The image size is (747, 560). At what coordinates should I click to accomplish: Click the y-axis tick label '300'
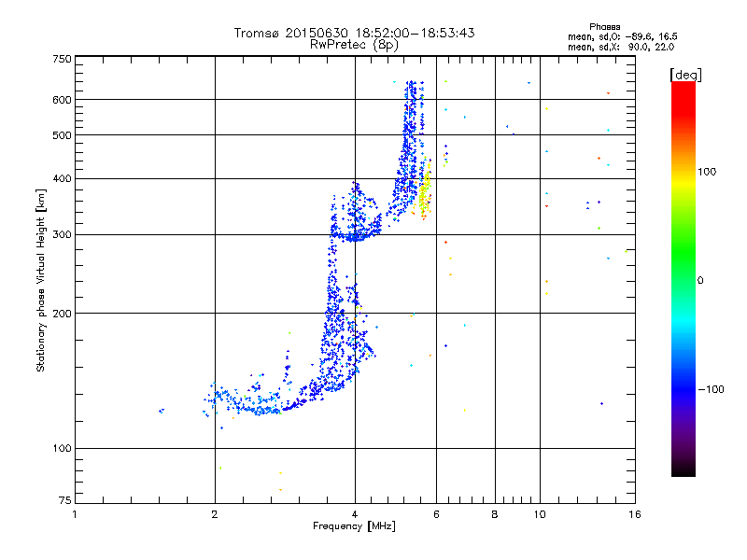pos(62,235)
